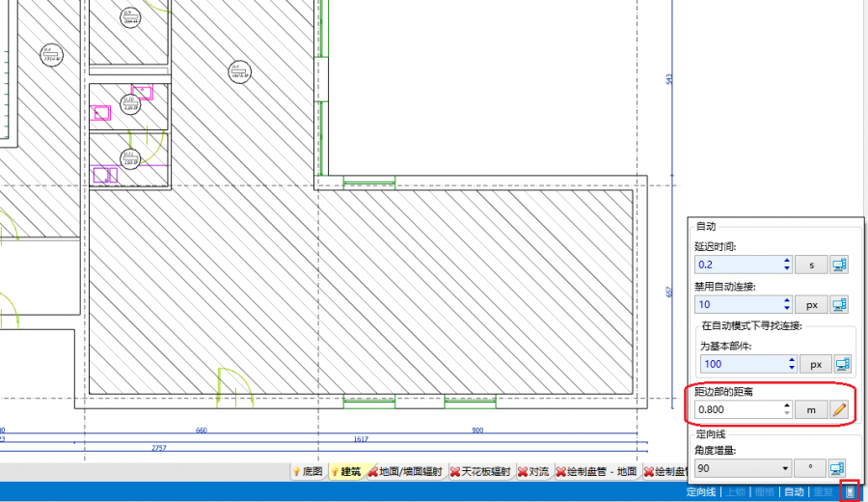
Task: Click the 距边部的距离 input field showing 0.800
Action: (738, 410)
